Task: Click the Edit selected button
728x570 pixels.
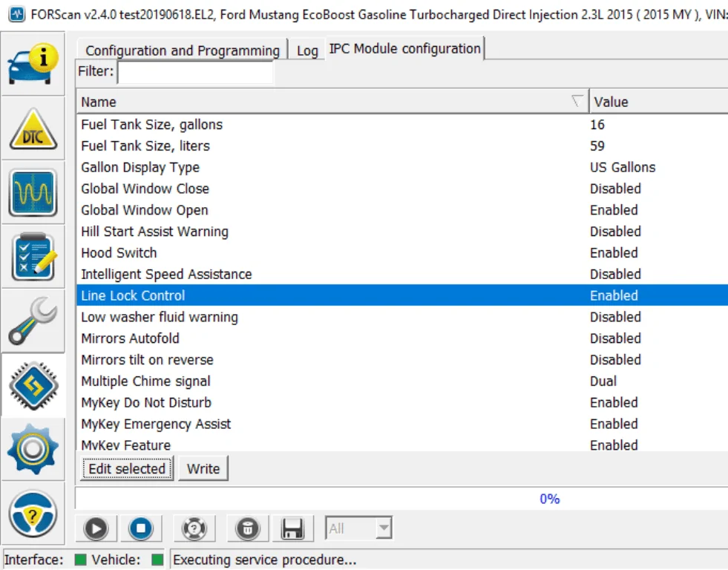Action: click(x=127, y=469)
